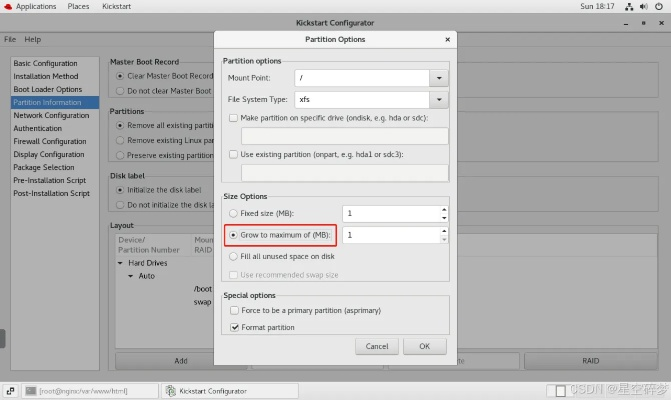Open the Mount Point dropdown arrow
The image size is (671, 400).
point(438,77)
